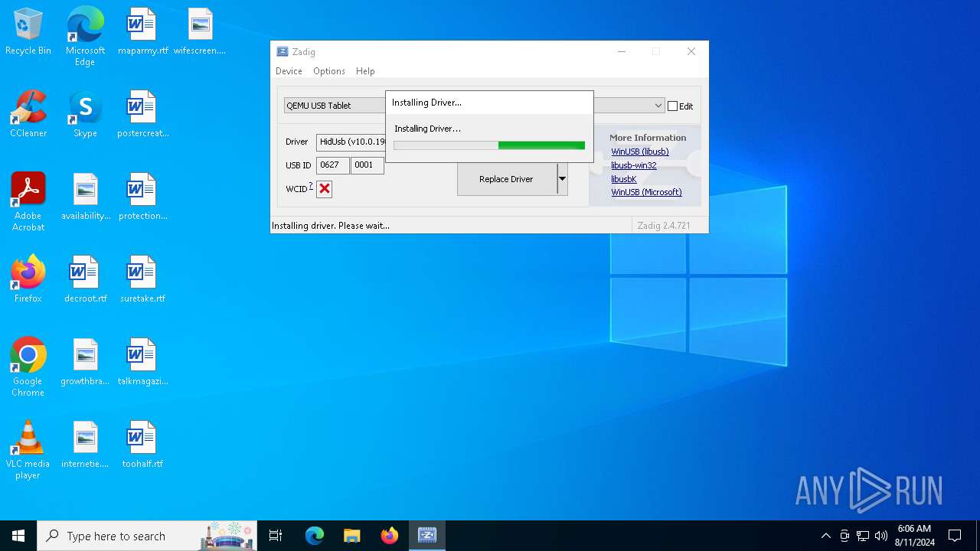
Task: Open the WinUSB (libusb) link
Action: (640, 152)
